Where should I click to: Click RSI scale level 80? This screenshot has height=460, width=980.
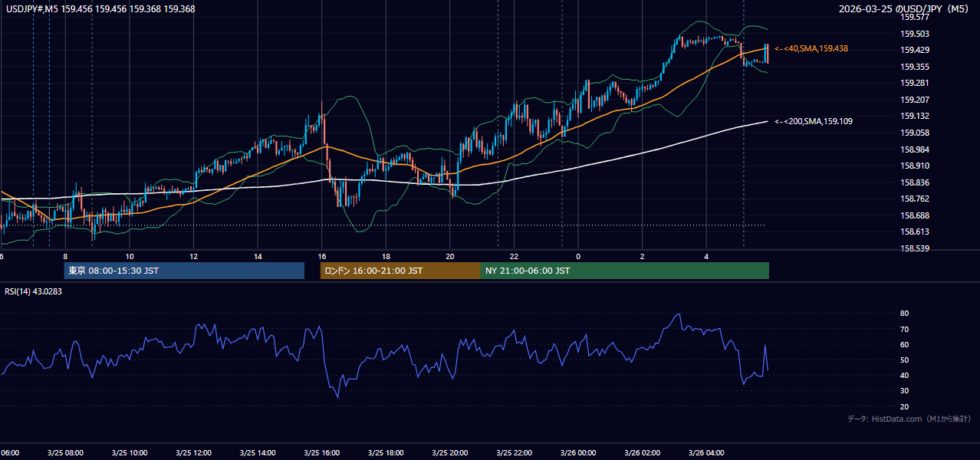coord(905,314)
